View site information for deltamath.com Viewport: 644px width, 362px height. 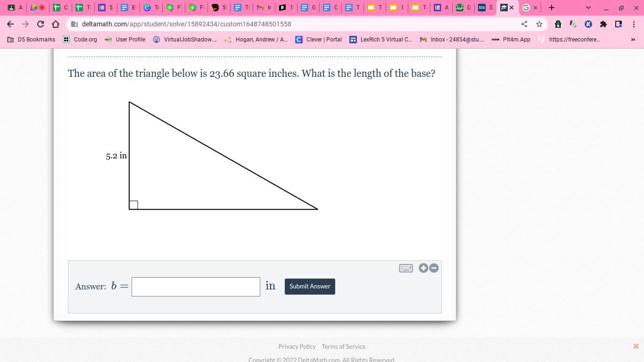point(74,24)
